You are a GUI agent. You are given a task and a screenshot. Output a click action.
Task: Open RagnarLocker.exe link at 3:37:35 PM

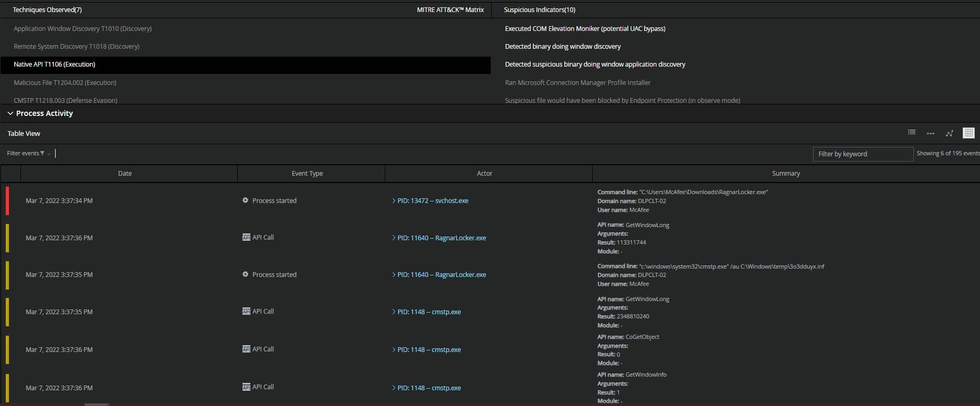[442, 275]
